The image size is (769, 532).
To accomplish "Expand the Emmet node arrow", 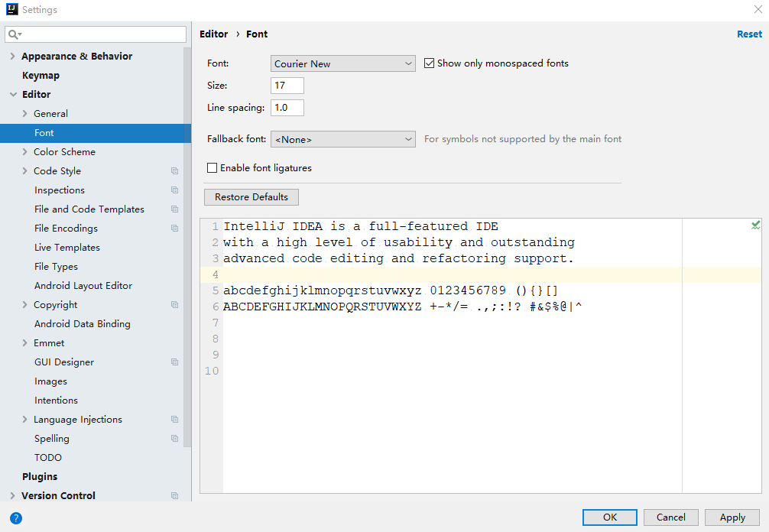I will click(x=25, y=343).
